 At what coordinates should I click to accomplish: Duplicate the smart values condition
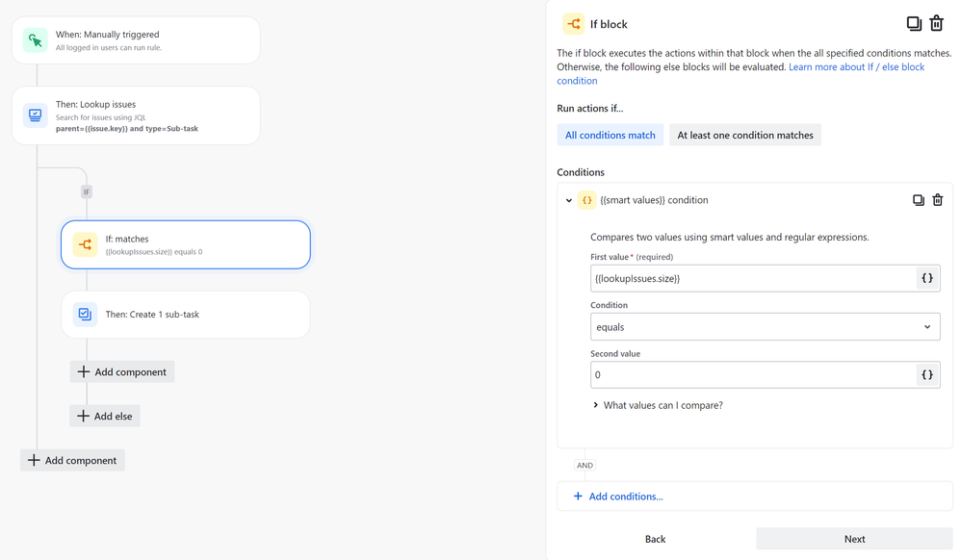coord(918,200)
